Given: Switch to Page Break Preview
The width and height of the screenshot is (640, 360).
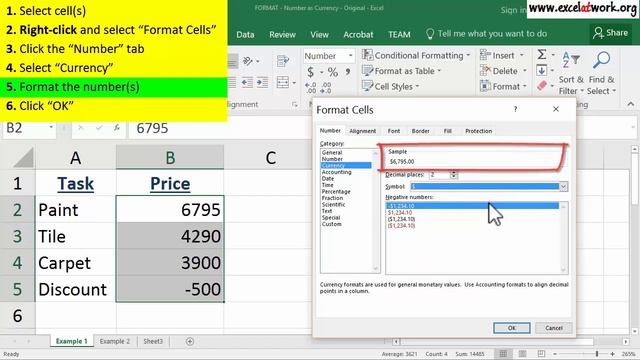Looking at the screenshot, I should [x=541, y=354].
